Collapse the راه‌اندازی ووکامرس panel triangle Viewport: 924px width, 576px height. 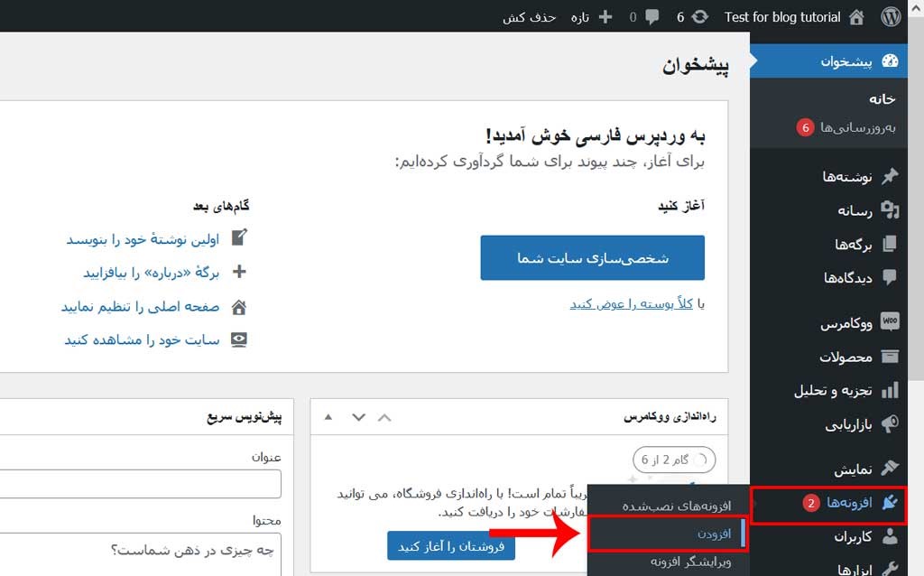click(x=328, y=417)
